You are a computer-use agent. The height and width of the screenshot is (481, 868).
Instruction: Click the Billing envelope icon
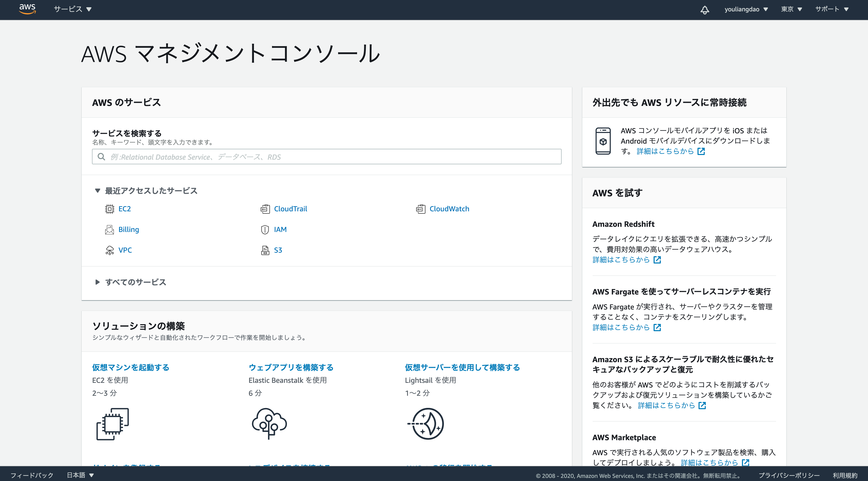click(x=110, y=230)
